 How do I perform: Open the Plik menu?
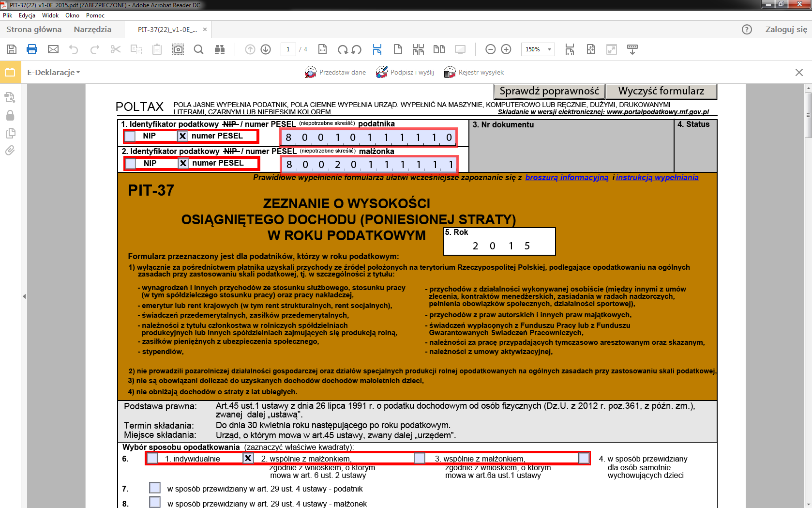coord(7,15)
